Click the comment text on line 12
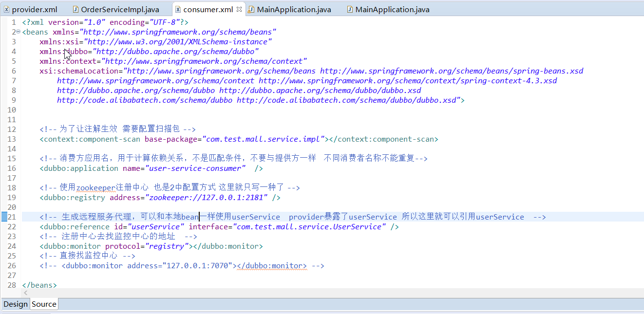The image size is (644, 314). 117,129
